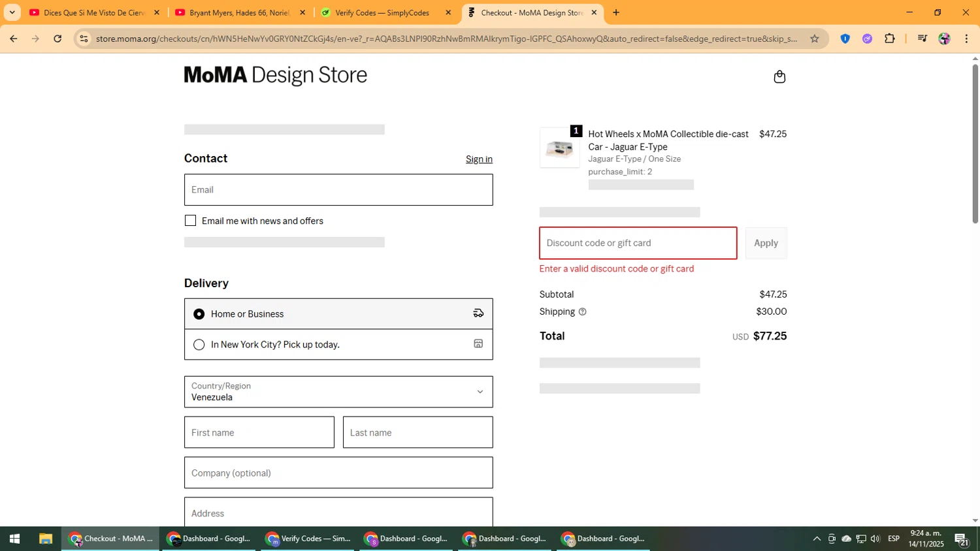This screenshot has width=980, height=551.
Task: Click the volume speaker tray icon
Action: click(875, 539)
